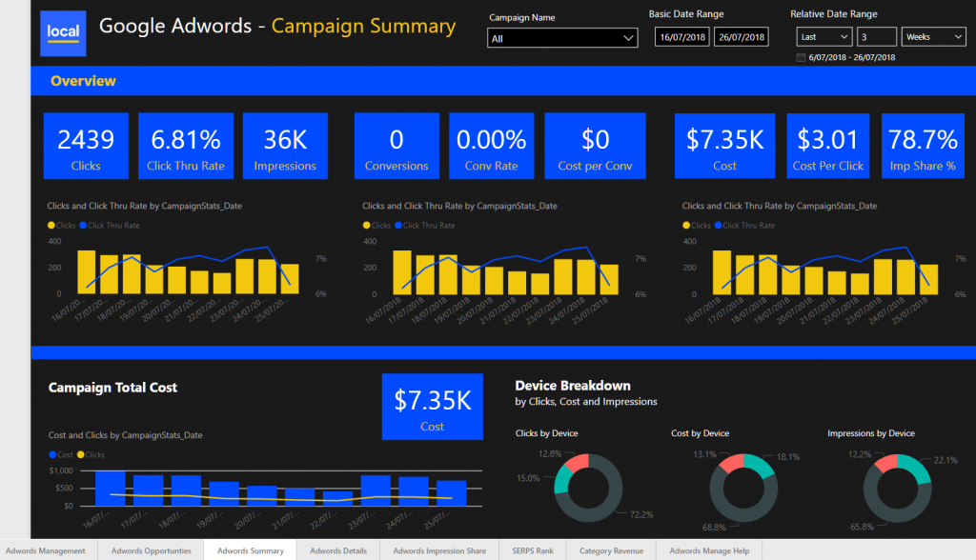Go to the Adwords Details tab
Screen dimensions: 976x560
tap(338, 550)
